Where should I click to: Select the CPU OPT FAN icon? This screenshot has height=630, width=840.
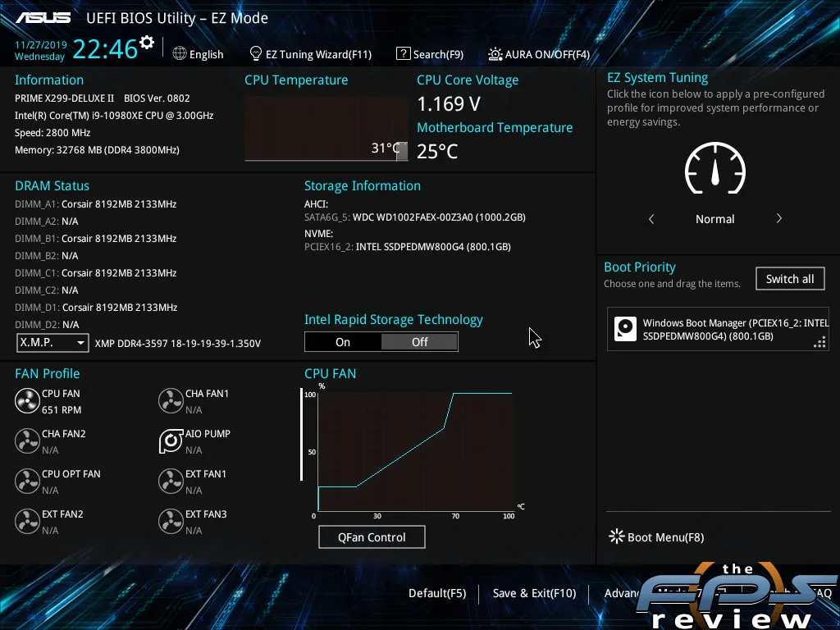(x=27, y=481)
